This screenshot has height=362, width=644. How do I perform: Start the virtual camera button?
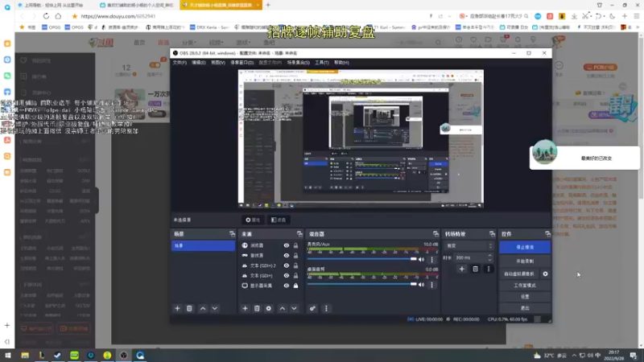tap(519, 274)
